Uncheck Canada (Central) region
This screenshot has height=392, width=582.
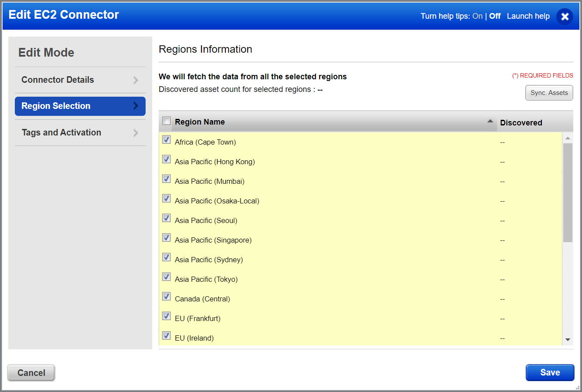coord(166,296)
